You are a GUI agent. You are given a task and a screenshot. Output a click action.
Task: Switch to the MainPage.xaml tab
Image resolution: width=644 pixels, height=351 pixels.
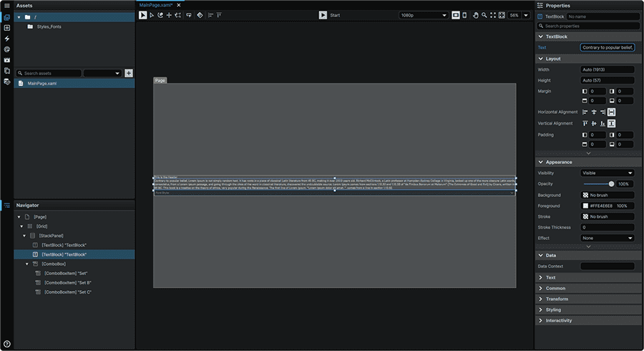(156, 5)
